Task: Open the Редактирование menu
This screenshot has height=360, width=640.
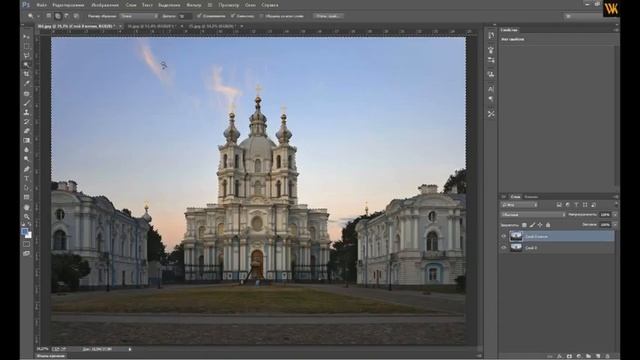Action: pyautogui.click(x=68, y=5)
